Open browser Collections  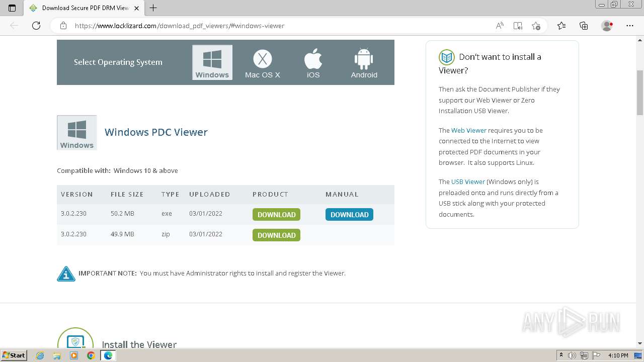pos(584,26)
